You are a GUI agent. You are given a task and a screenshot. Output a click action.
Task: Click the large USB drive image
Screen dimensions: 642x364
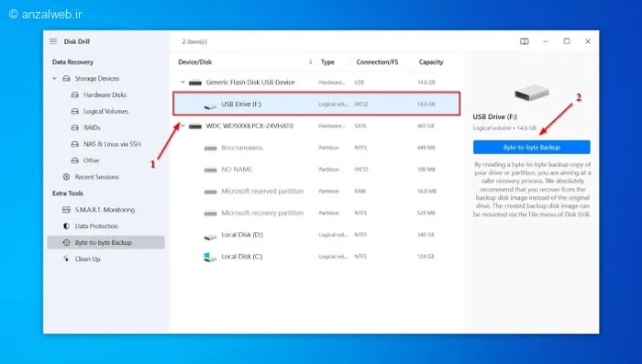point(531,92)
